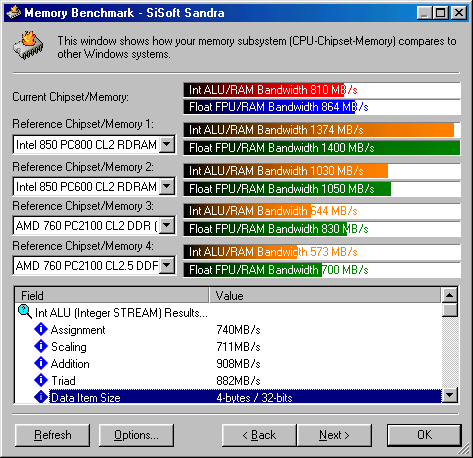Viewport: 473px width, 458px height.
Task: Click the info icon next to Addition
Action: (x=41, y=363)
